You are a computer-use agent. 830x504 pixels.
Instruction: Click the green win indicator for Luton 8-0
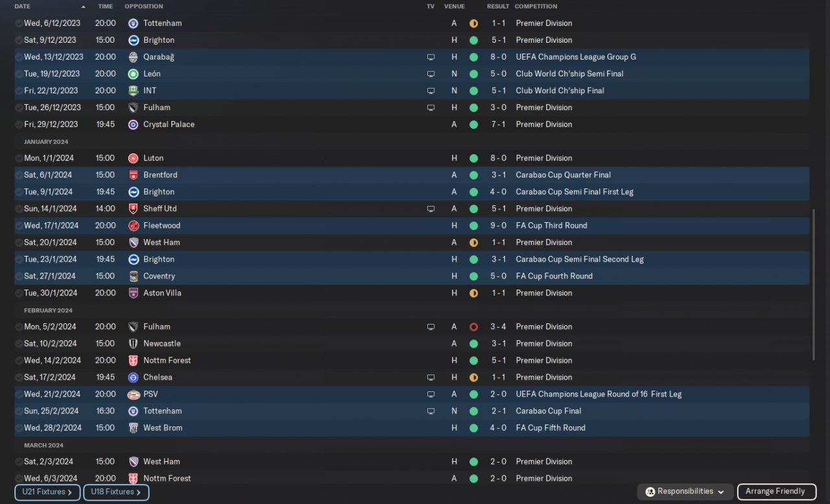click(x=473, y=158)
